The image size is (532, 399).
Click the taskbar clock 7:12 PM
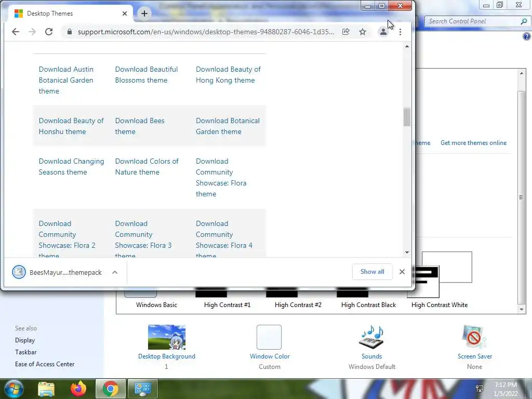[x=506, y=389]
